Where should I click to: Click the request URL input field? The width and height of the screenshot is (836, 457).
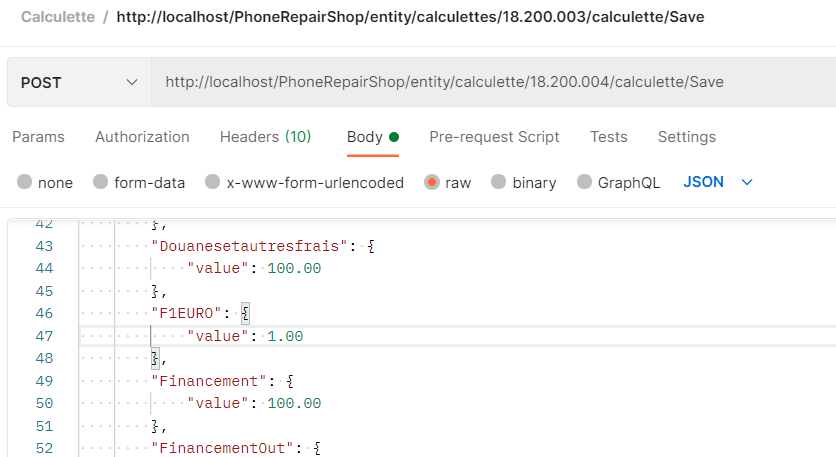coord(494,83)
